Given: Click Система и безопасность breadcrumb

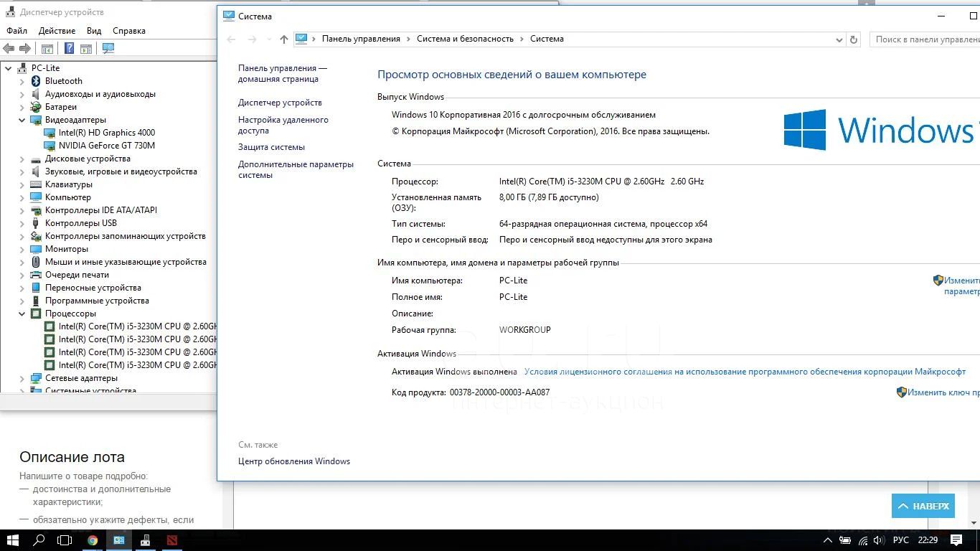Looking at the screenshot, I should (465, 39).
